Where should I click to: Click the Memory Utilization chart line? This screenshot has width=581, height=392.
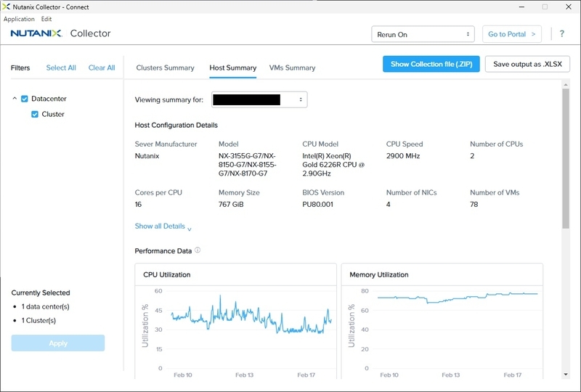click(458, 297)
